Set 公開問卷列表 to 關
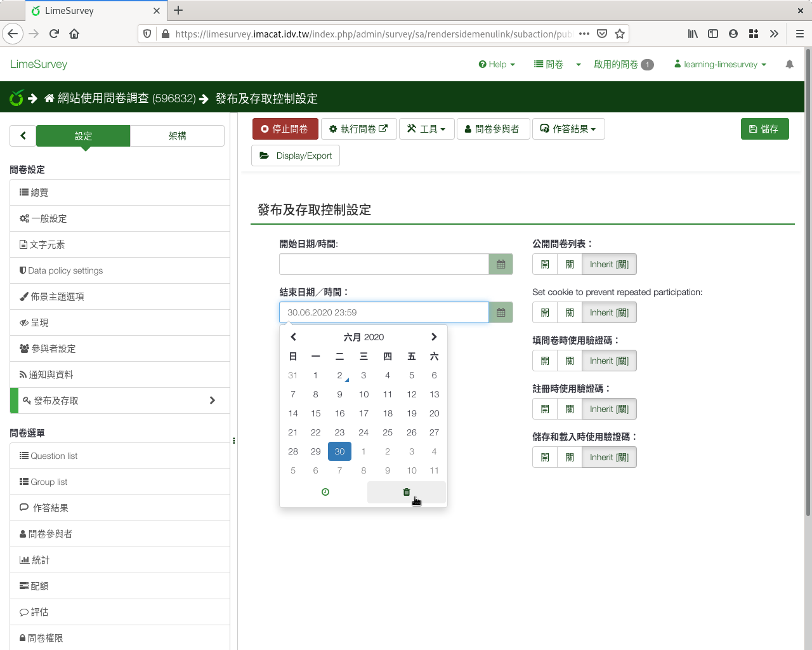Viewport: 812px width, 650px height. (570, 264)
